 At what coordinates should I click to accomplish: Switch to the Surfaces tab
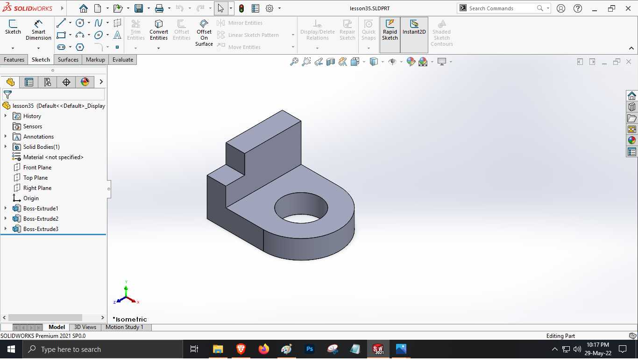[68, 60]
